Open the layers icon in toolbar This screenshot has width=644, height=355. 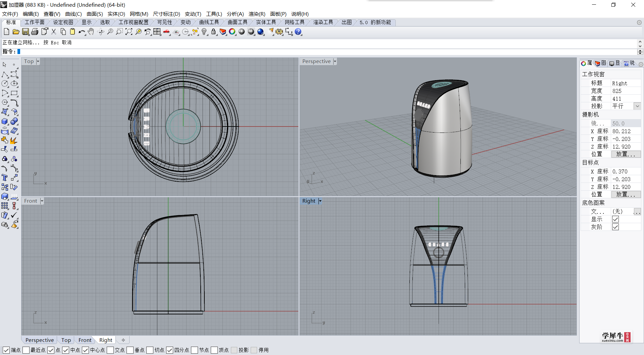point(223,32)
